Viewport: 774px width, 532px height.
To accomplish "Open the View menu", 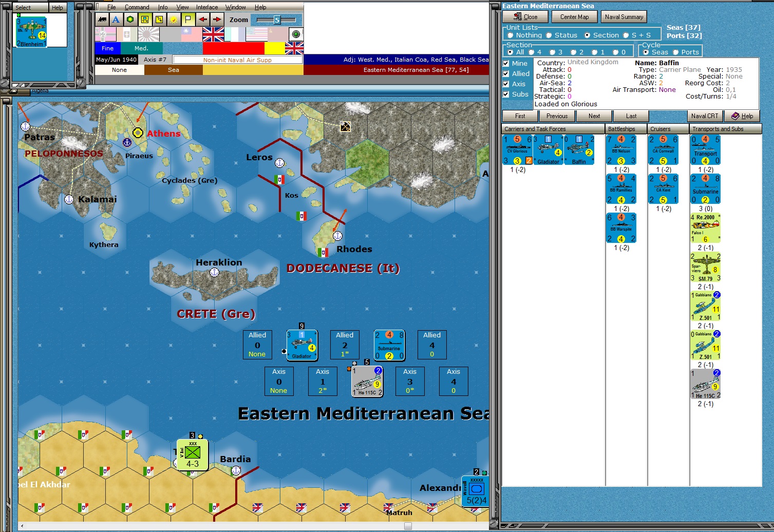I will (x=182, y=7).
